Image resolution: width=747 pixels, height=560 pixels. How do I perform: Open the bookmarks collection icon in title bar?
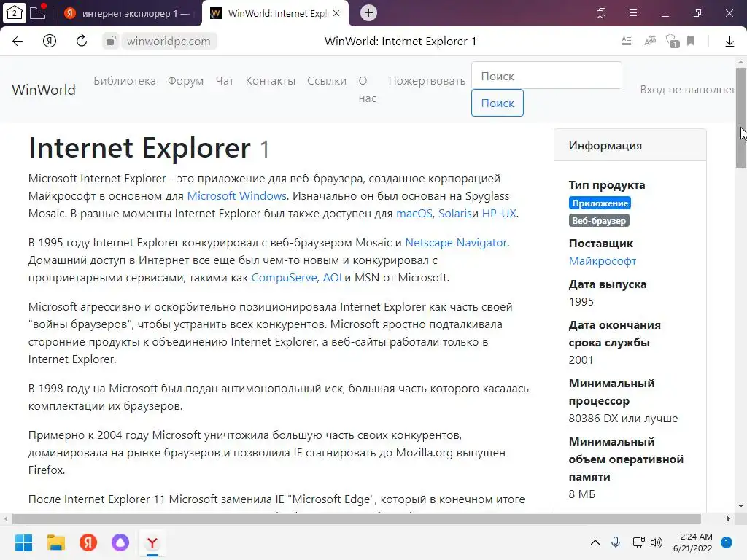[x=601, y=13]
